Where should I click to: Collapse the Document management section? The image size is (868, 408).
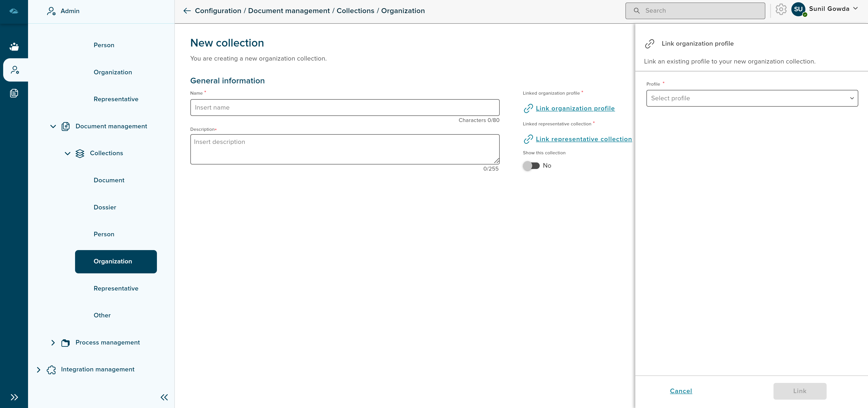point(53,126)
